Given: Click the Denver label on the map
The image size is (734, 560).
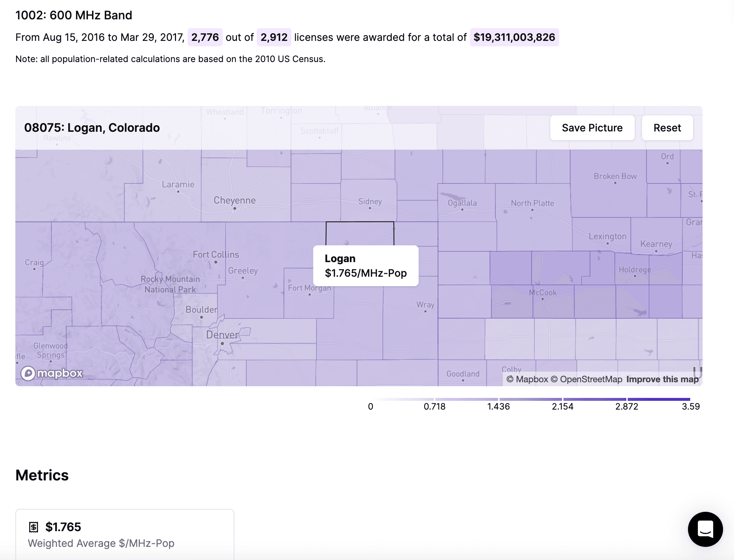Looking at the screenshot, I should pyautogui.click(x=222, y=335).
